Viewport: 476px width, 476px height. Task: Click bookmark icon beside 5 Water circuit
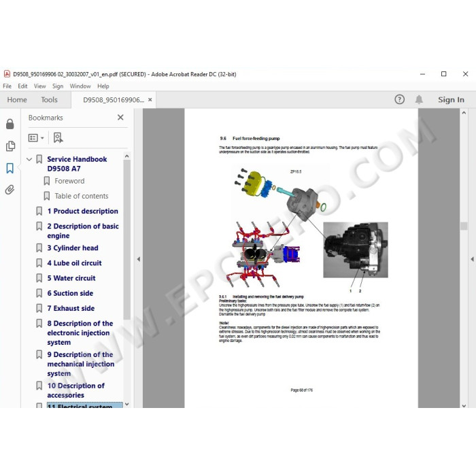click(39, 278)
